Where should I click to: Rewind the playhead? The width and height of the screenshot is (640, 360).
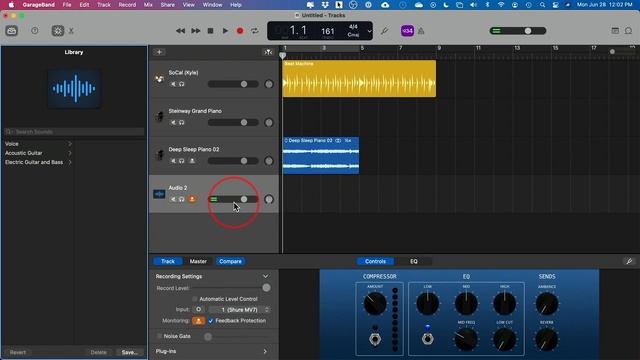(x=180, y=31)
